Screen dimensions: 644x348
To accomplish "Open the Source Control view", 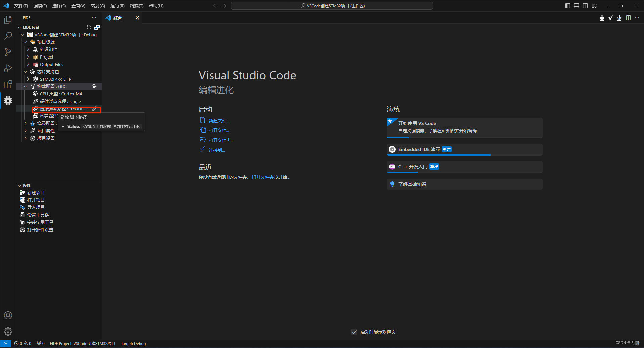I will [x=8, y=52].
